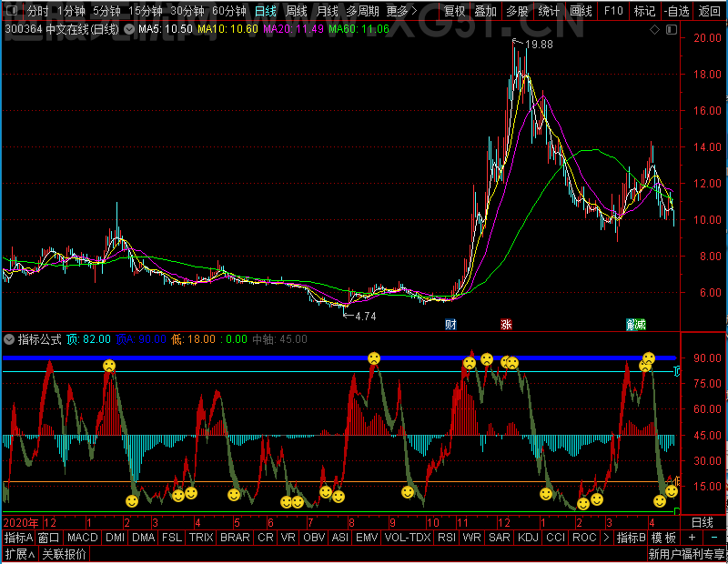Switch to 分时 chart period
Image resolution: width=728 pixels, height=564 pixels.
(37, 11)
